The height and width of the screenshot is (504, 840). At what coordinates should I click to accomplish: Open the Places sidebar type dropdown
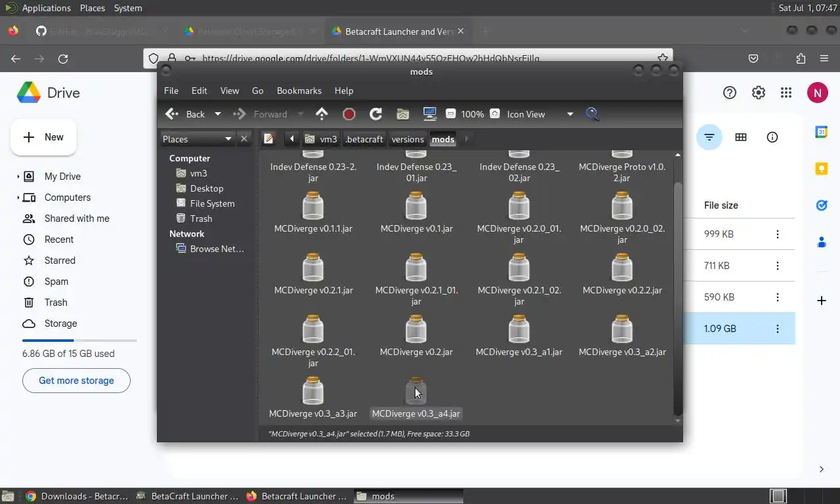coord(197,139)
